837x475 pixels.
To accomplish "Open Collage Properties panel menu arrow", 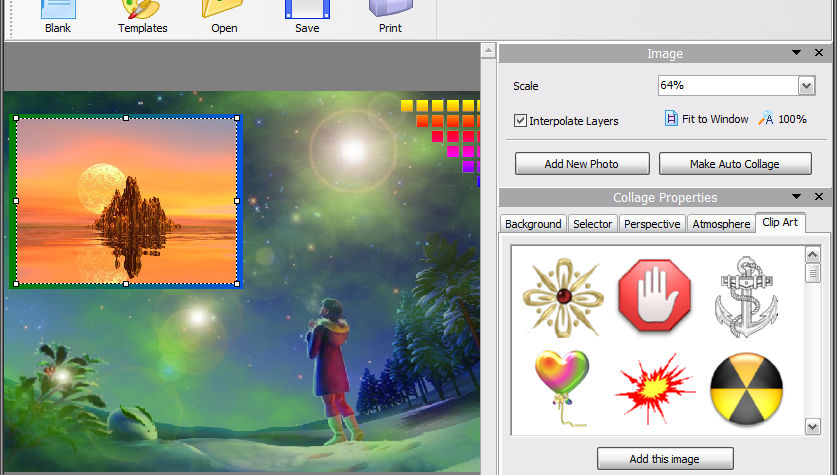I will coord(796,196).
